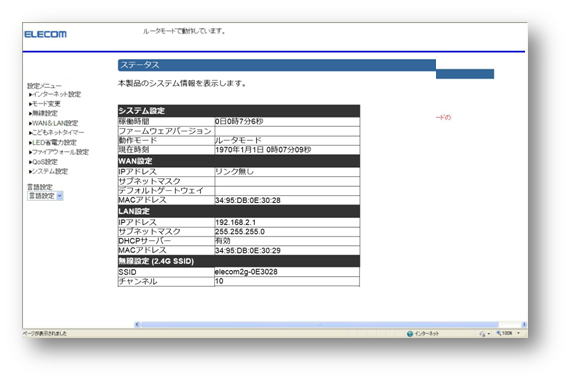Click the デフォルトゲートウェイ row label
The image size is (570, 380).
(161, 191)
